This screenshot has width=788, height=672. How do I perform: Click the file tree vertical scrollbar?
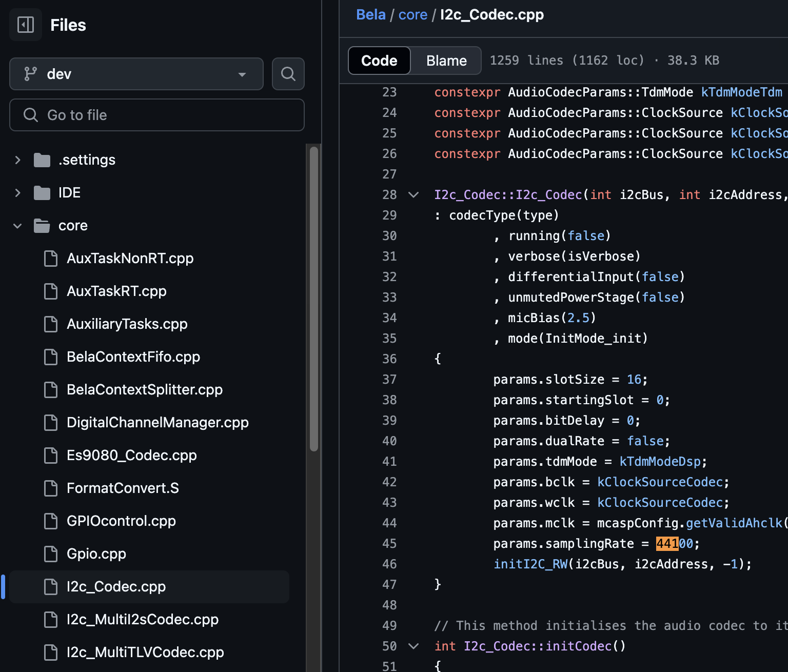pyautogui.click(x=314, y=298)
